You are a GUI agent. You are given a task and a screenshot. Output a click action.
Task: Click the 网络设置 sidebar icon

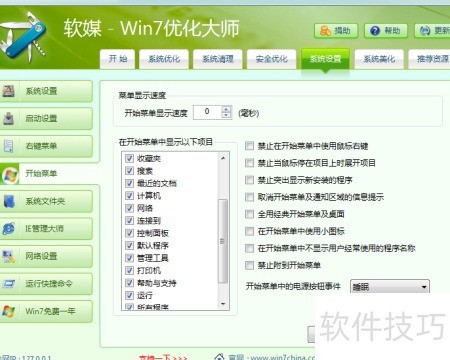(x=8, y=256)
